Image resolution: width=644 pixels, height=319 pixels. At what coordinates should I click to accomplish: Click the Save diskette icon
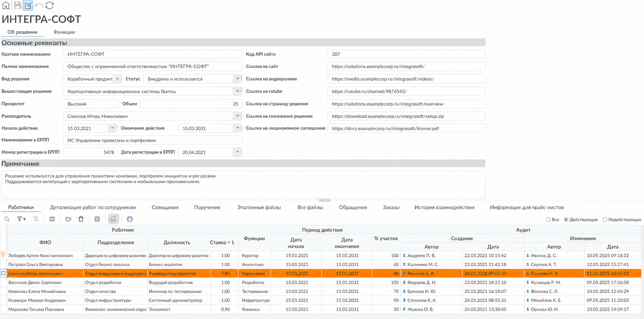pos(17,5)
